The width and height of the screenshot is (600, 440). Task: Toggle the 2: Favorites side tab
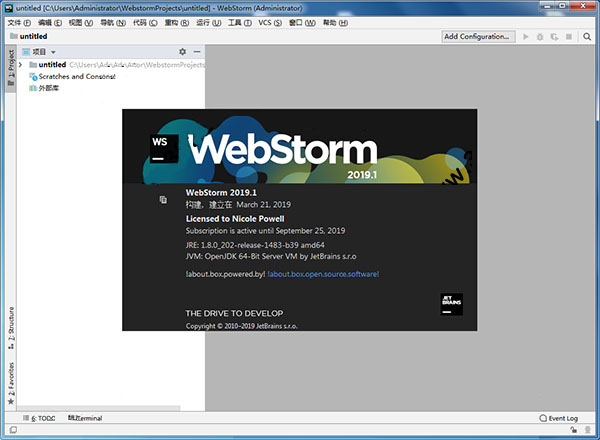click(x=11, y=384)
